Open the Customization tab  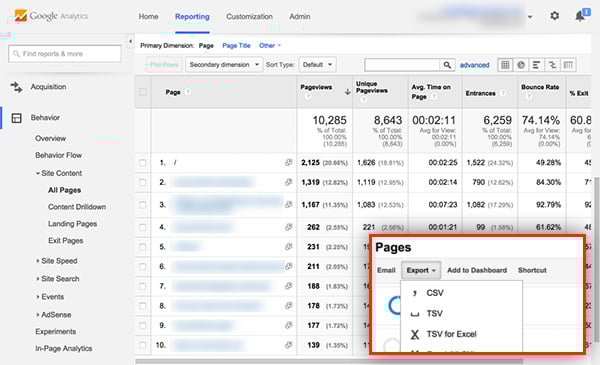coord(249,16)
